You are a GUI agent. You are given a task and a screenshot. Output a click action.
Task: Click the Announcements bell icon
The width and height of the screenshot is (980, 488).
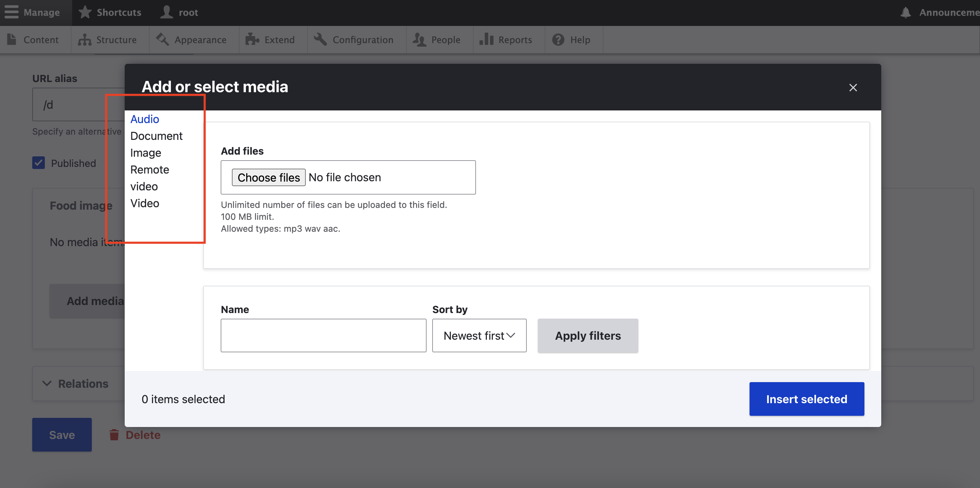(906, 12)
